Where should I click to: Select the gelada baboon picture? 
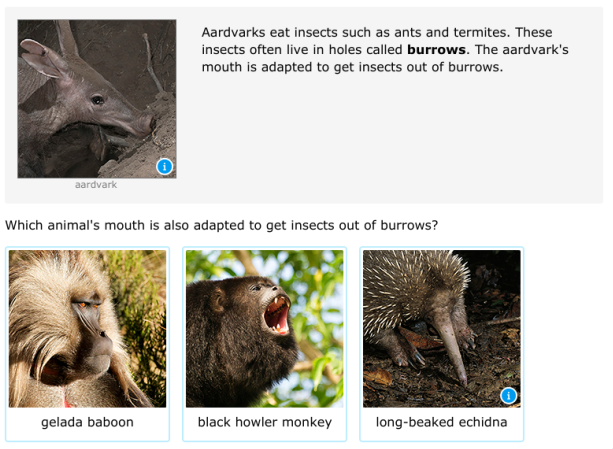[x=87, y=328]
